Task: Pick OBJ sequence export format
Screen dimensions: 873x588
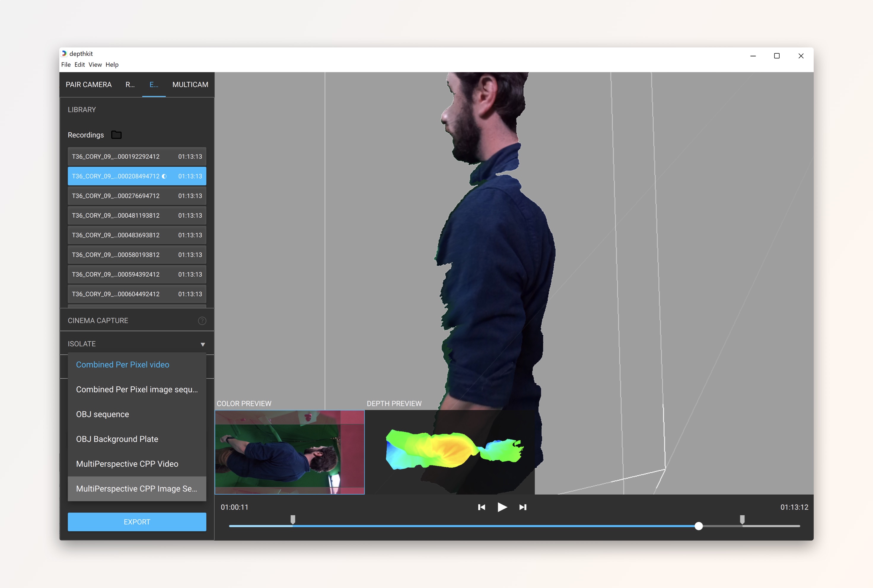Action: click(x=102, y=414)
